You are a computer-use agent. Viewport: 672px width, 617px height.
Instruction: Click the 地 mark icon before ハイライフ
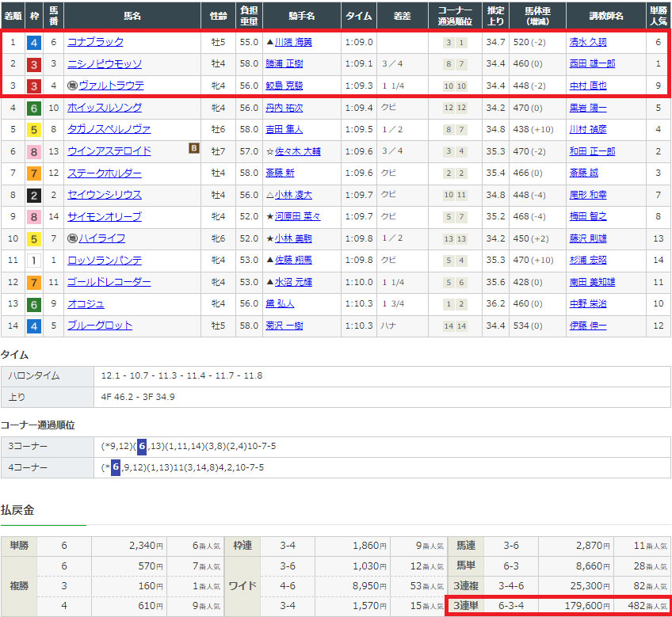coord(72,238)
